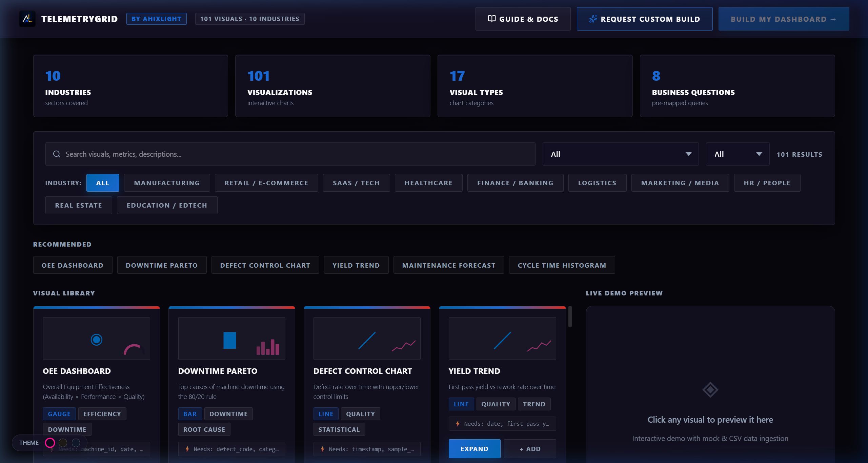Focus the Search visuals input field
Viewport: 868px width, 463px height.
[290, 154]
